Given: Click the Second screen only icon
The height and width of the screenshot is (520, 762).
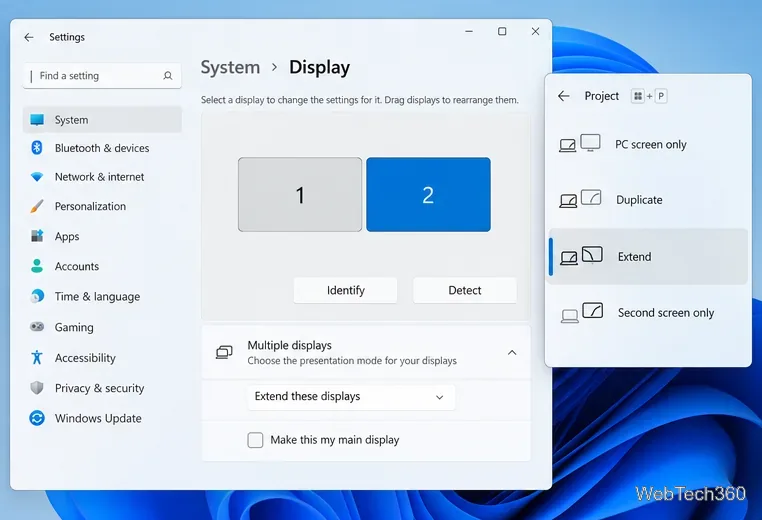Looking at the screenshot, I should [x=582, y=312].
